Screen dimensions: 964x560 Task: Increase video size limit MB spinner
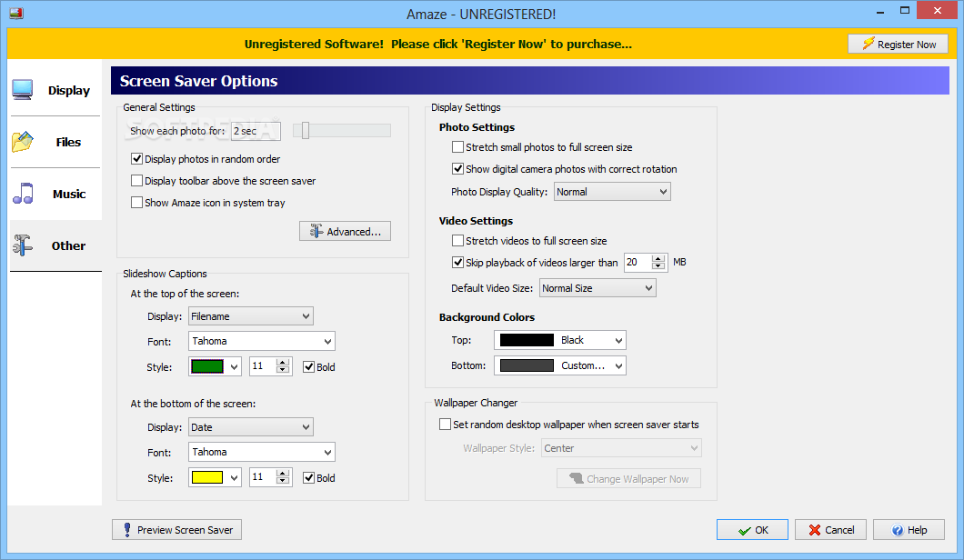coord(658,258)
